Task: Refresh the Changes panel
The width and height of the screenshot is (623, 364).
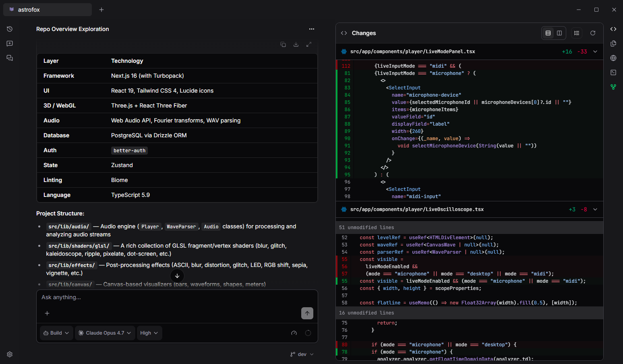Action: point(593,33)
